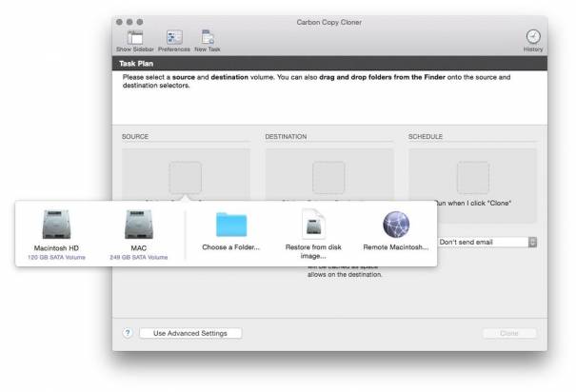This screenshot has width=576, height=392.
Task: Select the MAC 249 GB volume icon
Action: [138, 225]
